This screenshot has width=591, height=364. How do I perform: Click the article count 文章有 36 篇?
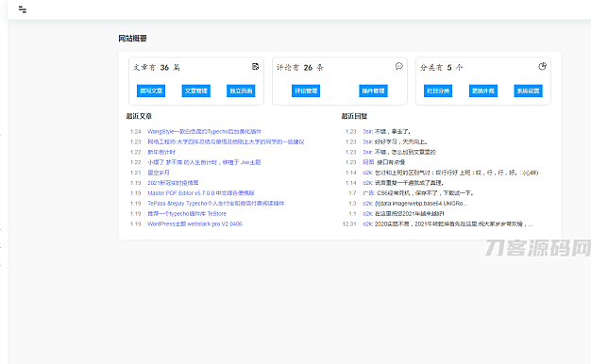157,67
